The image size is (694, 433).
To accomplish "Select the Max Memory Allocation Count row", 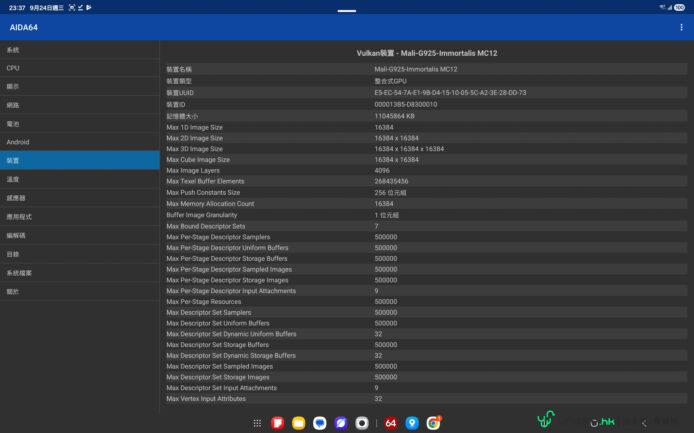I will (426, 204).
